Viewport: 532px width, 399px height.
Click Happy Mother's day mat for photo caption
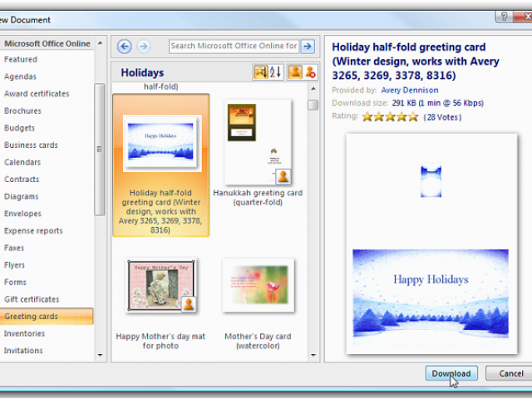pos(160,341)
